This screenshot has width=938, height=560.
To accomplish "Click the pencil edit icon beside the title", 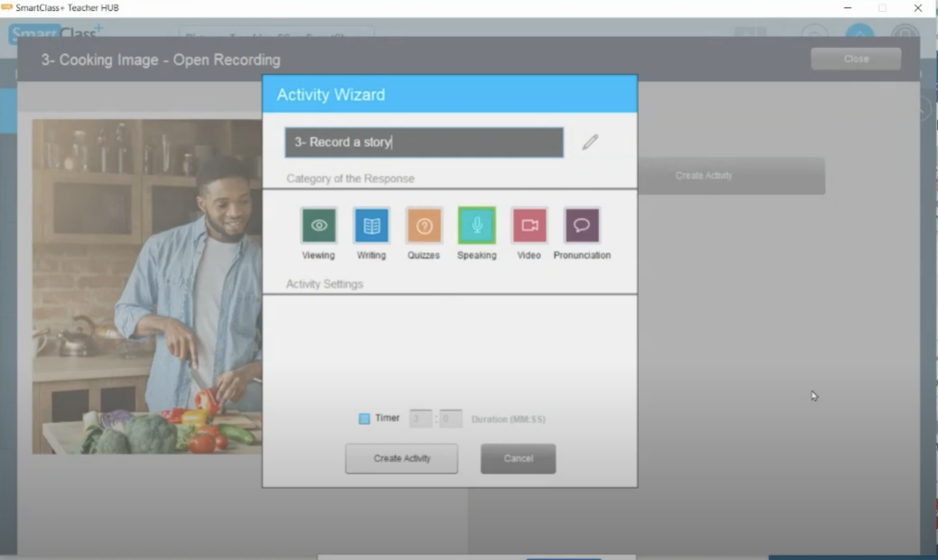I will [590, 142].
